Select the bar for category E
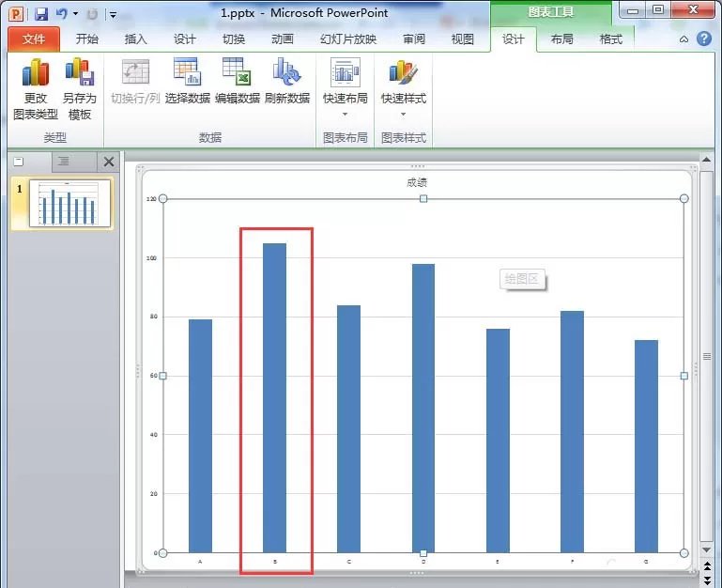The image size is (722, 588). tap(498, 441)
